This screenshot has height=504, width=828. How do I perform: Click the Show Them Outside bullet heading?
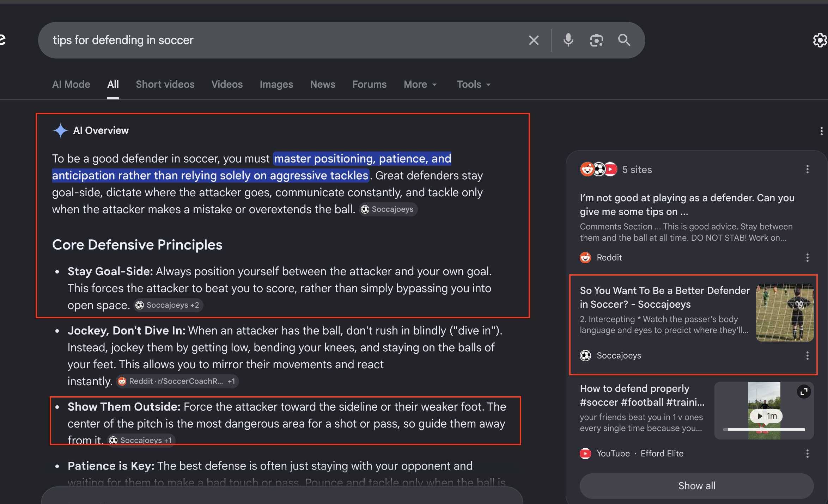click(124, 407)
